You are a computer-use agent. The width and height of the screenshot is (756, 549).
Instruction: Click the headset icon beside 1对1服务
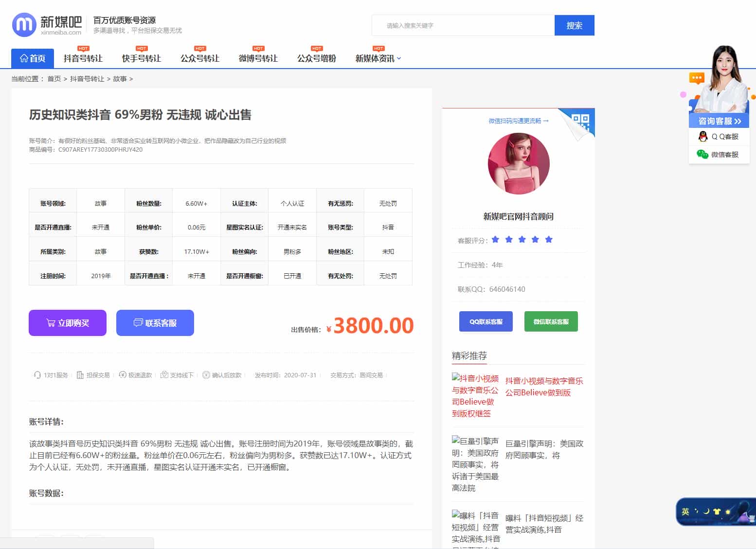37,375
